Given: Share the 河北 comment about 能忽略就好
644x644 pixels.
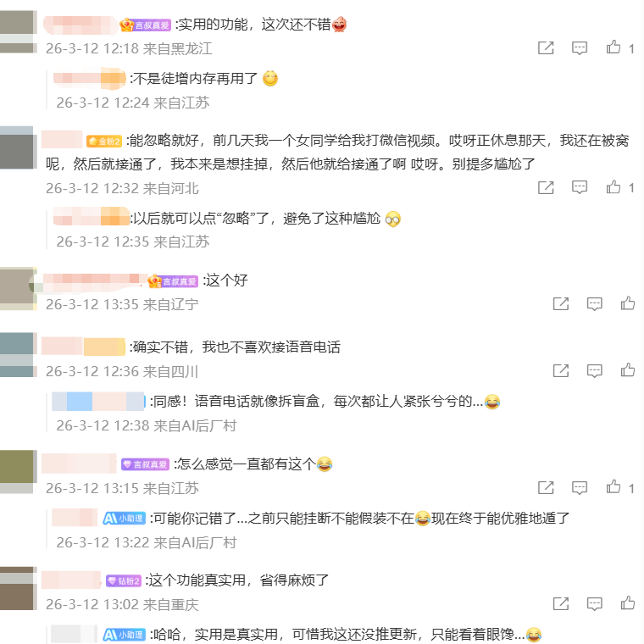Looking at the screenshot, I should point(546,188).
